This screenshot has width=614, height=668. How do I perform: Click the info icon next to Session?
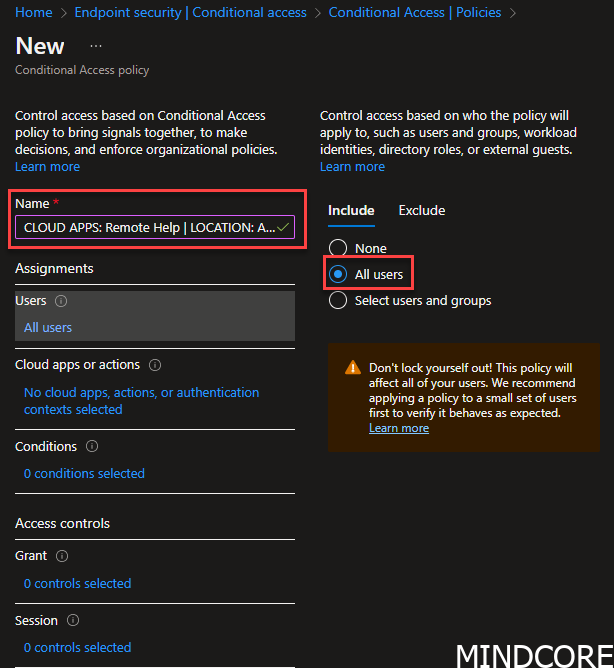click(x=73, y=620)
